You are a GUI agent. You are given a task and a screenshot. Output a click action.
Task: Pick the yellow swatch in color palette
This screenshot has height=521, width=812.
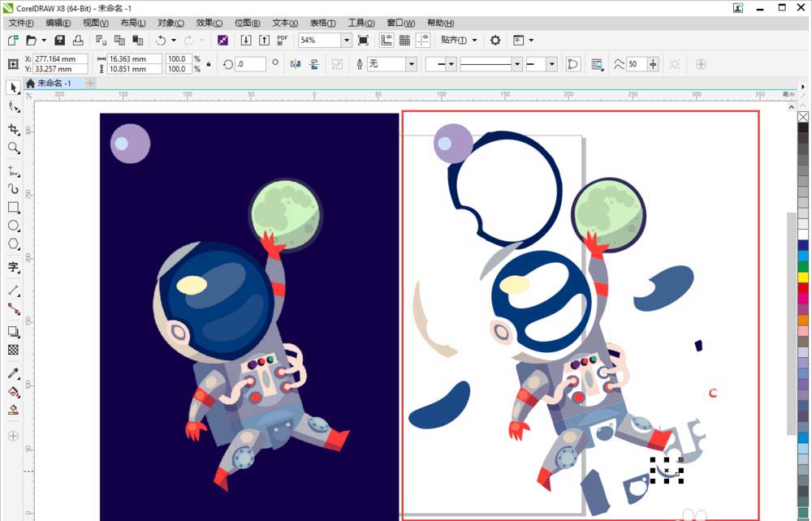pyautogui.click(x=803, y=277)
